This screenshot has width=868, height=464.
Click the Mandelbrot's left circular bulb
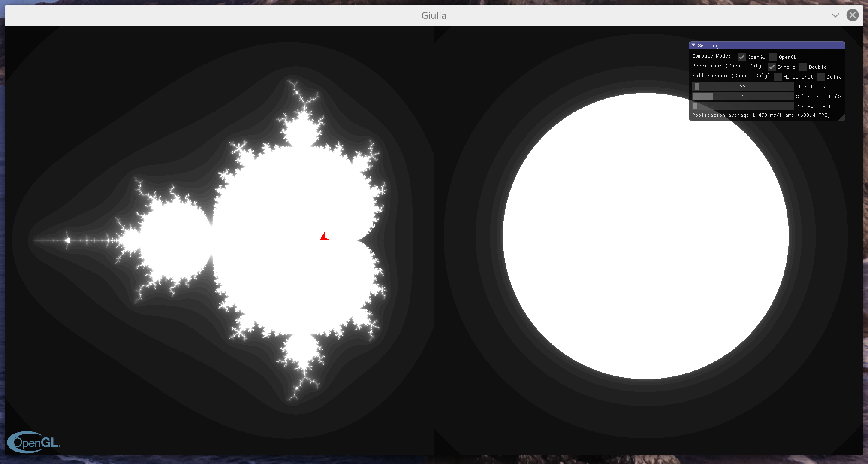[x=176, y=240]
